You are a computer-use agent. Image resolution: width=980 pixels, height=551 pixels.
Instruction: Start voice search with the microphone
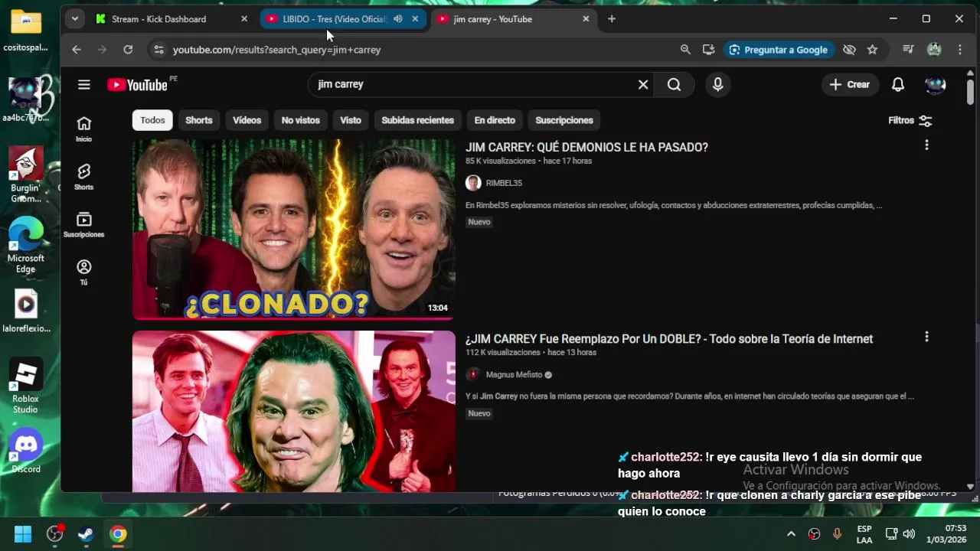coord(717,85)
